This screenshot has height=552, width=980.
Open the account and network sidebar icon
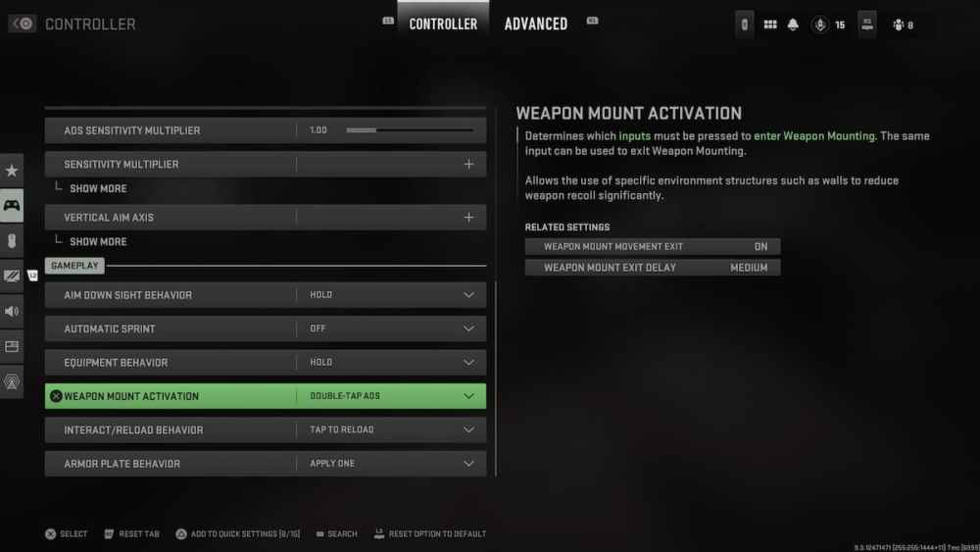point(12,381)
